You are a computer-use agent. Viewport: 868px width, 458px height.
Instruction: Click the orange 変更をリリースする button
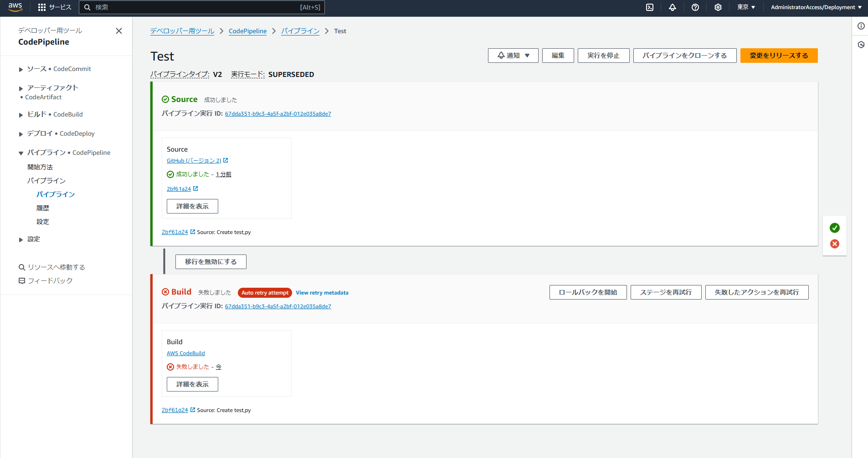(779, 56)
